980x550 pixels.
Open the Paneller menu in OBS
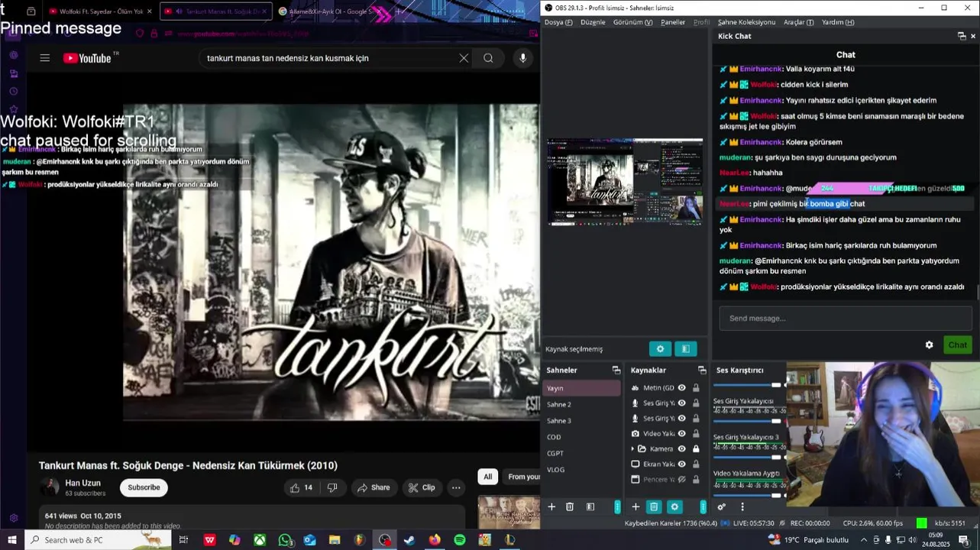(x=673, y=22)
